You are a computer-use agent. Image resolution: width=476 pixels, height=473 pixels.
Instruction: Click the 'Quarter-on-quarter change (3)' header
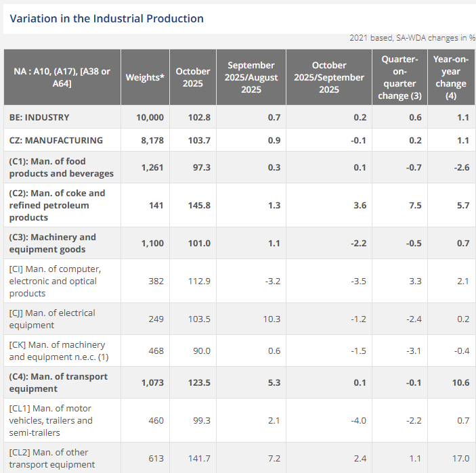click(399, 77)
